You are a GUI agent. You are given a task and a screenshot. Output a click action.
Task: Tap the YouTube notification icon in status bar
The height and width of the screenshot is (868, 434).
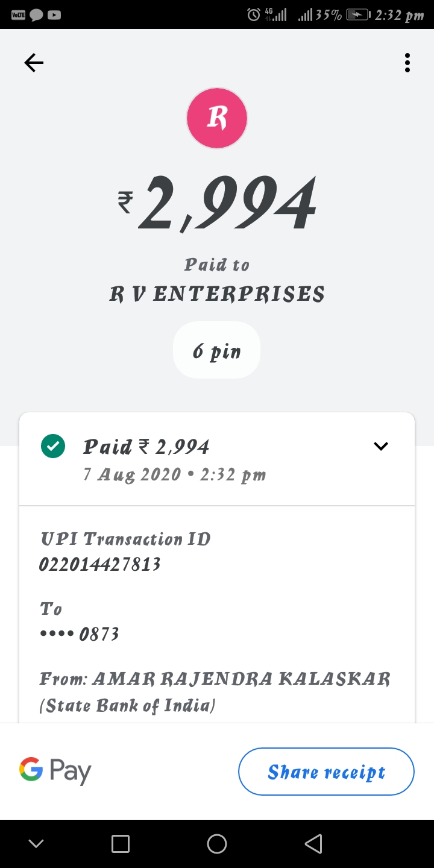pyautogui.click(x=54, y=14)
